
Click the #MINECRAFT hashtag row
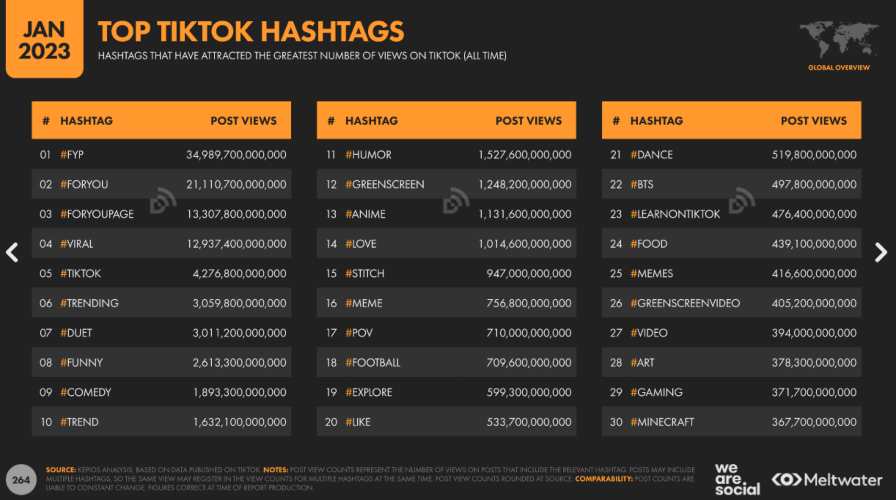point(731,422)
